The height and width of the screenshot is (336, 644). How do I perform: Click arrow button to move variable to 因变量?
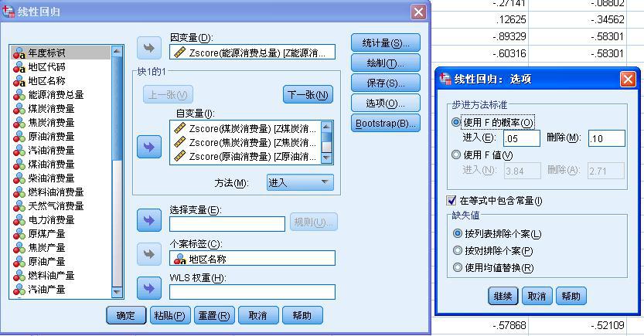149,48
